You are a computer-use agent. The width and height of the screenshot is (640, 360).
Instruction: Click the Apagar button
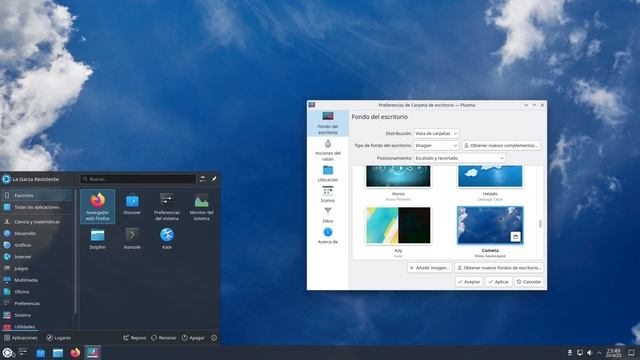[x=193, y=338]
